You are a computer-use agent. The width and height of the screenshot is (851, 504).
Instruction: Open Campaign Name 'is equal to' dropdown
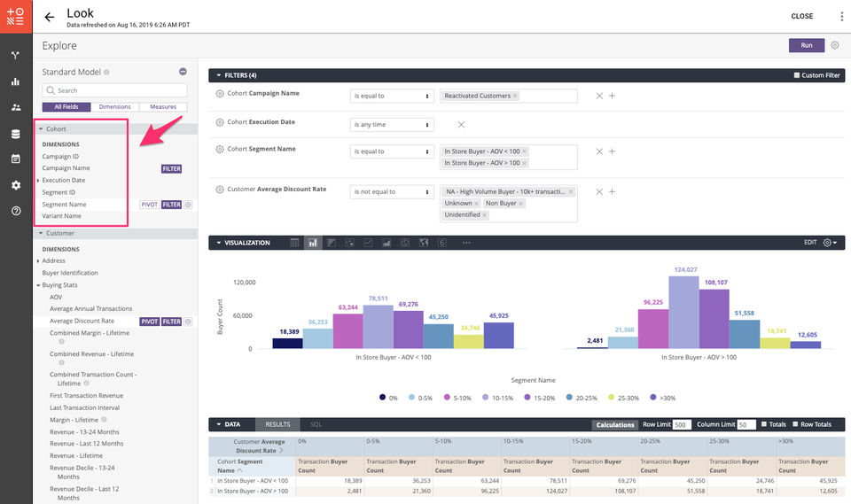[x=392, y=96]
